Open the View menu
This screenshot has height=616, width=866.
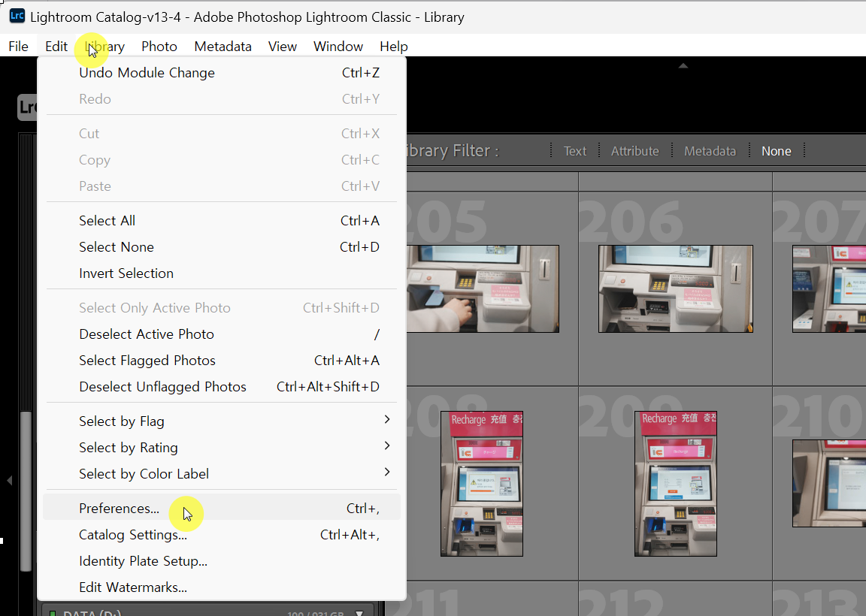(282, 47)
